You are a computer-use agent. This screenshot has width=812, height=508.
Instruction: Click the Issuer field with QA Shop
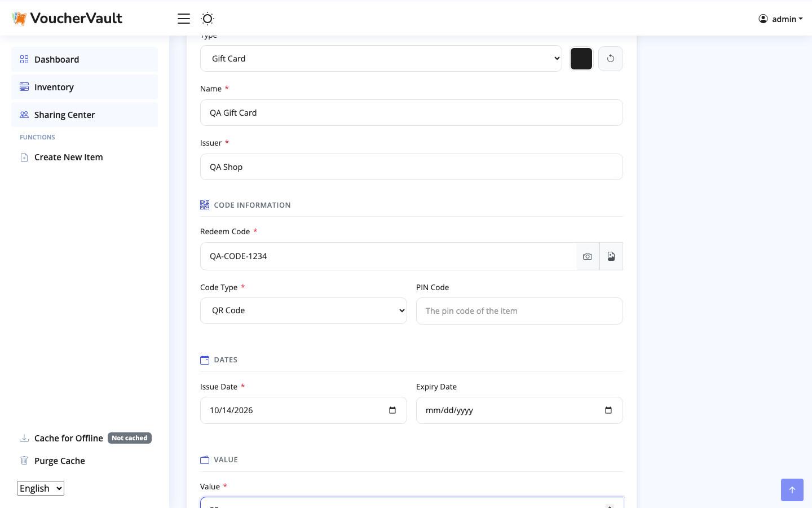[x=412, y=167]
